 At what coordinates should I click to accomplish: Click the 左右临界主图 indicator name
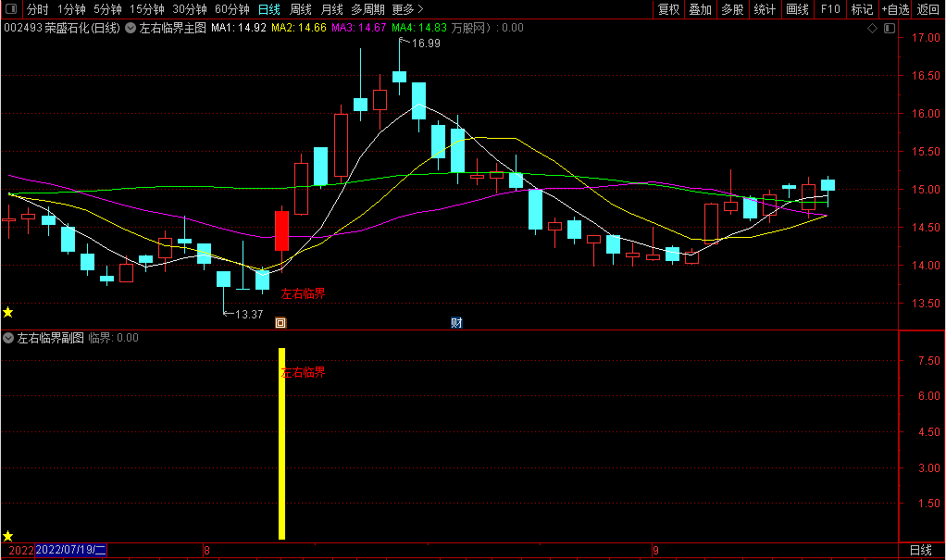click(172, 28)
